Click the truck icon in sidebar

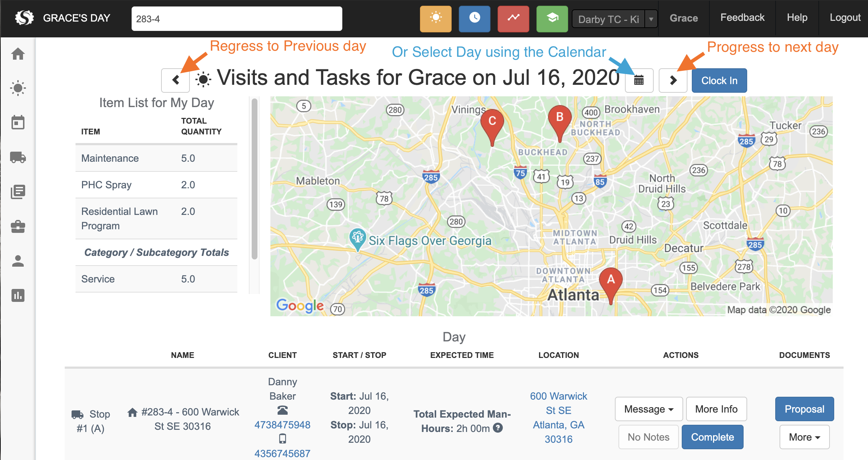[x=18, y=157]
